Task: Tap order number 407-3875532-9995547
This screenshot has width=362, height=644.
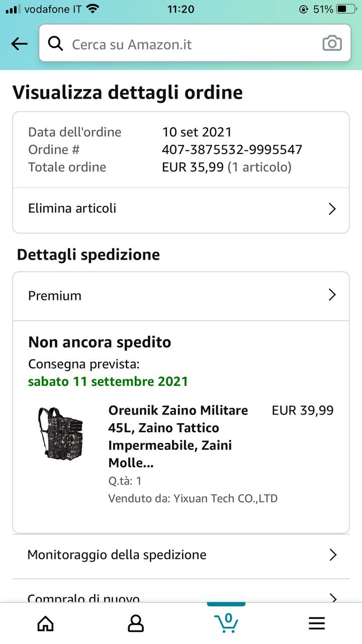Action: click(x=232, y=149)
